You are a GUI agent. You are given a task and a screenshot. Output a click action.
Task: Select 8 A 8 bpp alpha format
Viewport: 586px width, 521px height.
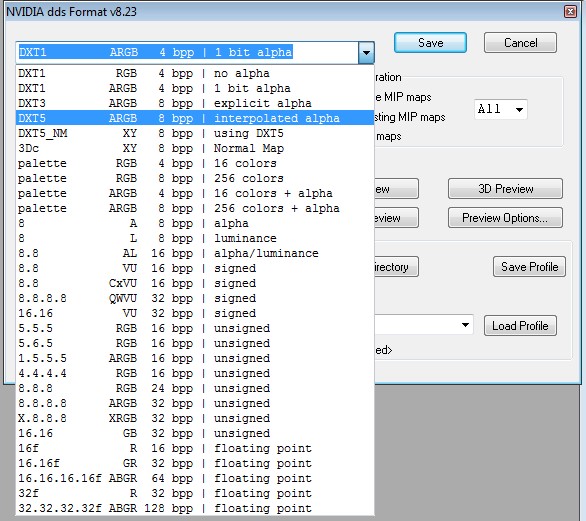195,223
